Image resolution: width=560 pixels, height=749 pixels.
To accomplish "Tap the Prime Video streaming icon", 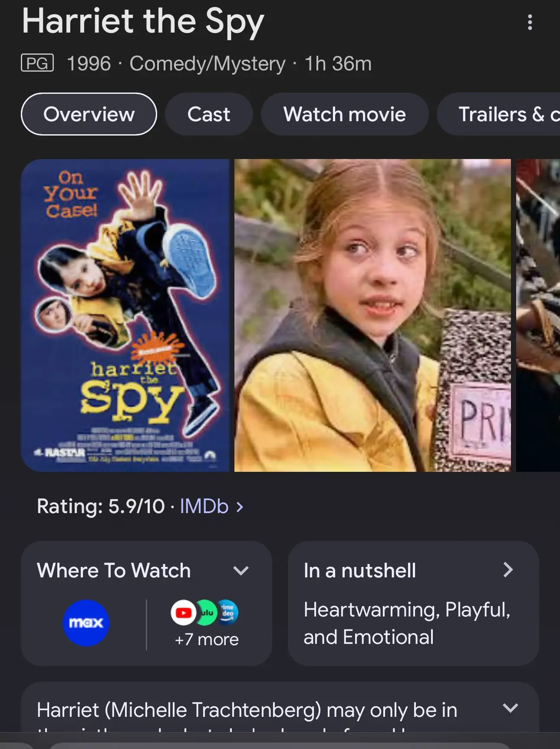I will 228,613.
